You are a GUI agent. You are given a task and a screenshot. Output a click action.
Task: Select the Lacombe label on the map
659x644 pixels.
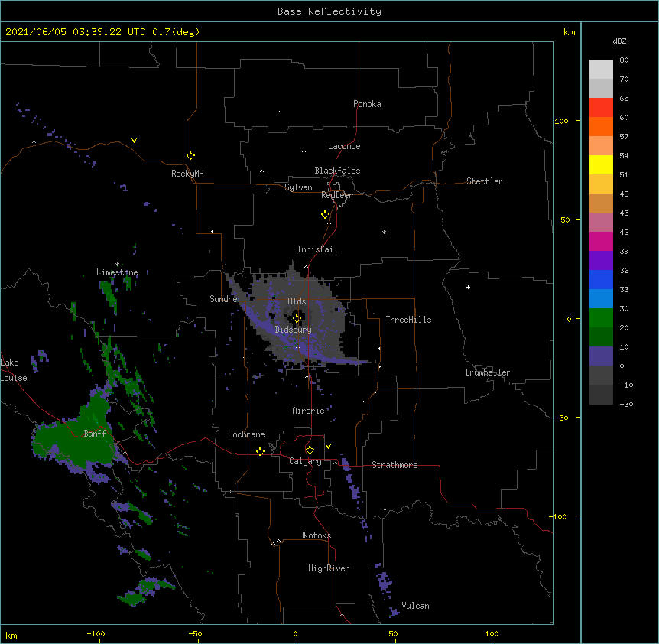tap(344, 146)
